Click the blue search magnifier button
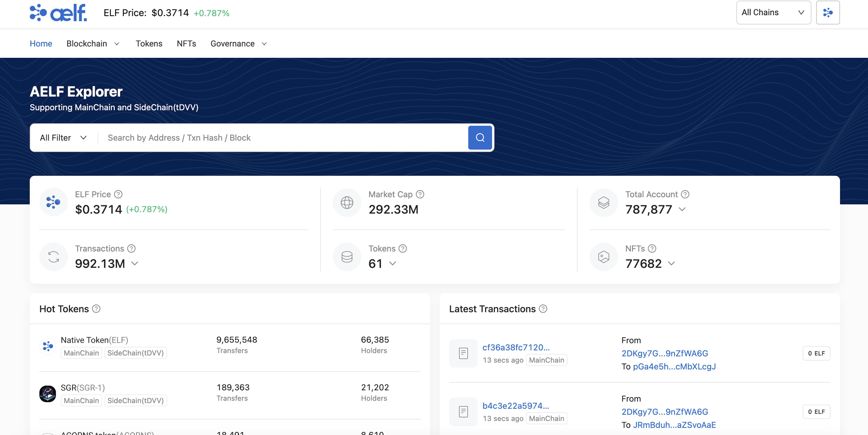Screen dimensions: 868x435 pyautogui.click(x=480, y=137)
